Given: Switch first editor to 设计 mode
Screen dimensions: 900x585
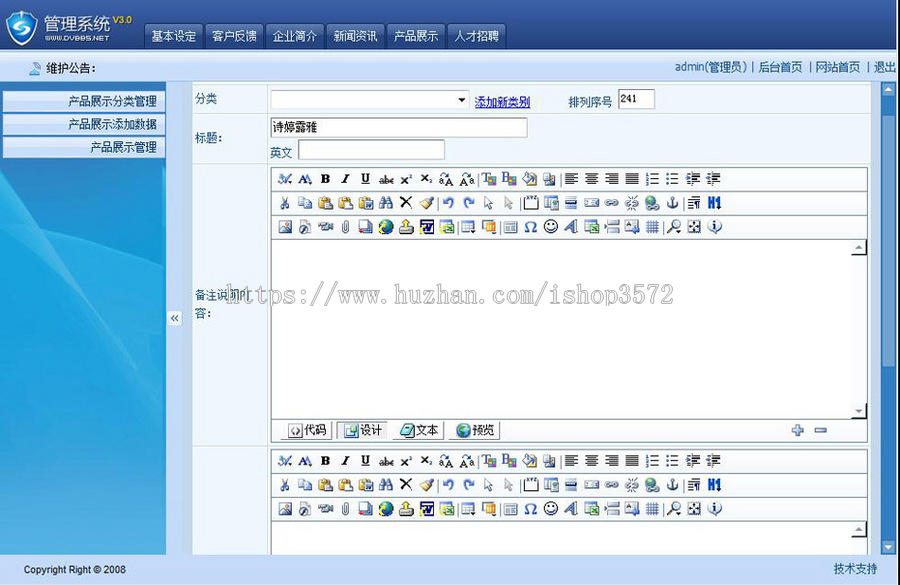Looking at the screenshot, I should click(x=363, y=430).
